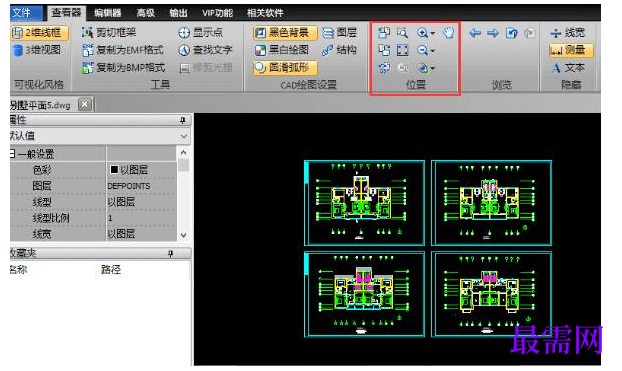Click the 色彩 black color swatch
Viewport: 622px width, 371px height.
tap(114, 170)
